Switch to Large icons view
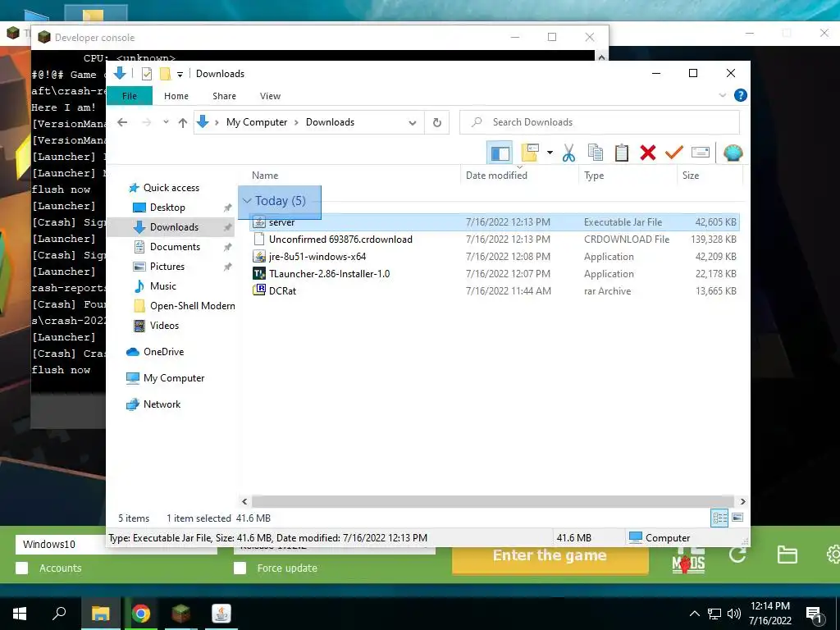This screenshot has width=840, height=630. pyautogui.click(x=737, y=518)
